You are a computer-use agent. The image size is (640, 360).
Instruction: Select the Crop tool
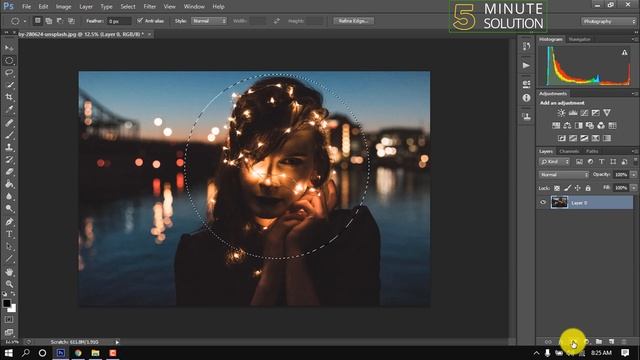[x=9, y=97]
